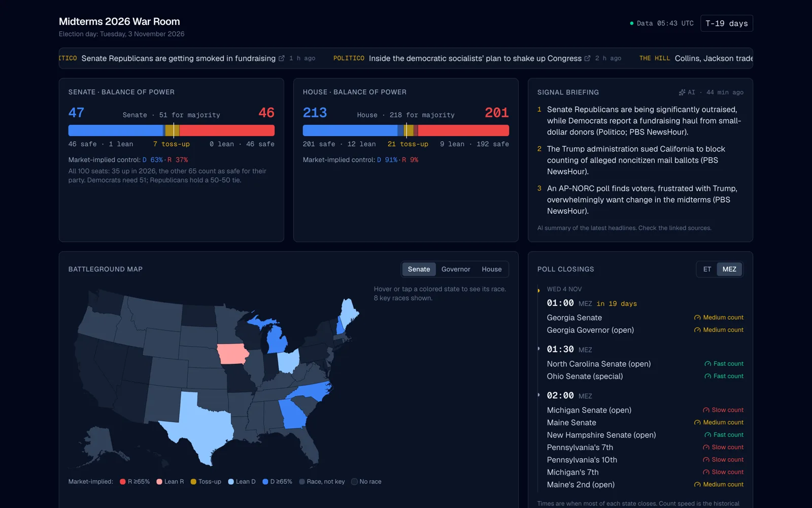Click the D ≥65% legend swatch

click(265, 482)
